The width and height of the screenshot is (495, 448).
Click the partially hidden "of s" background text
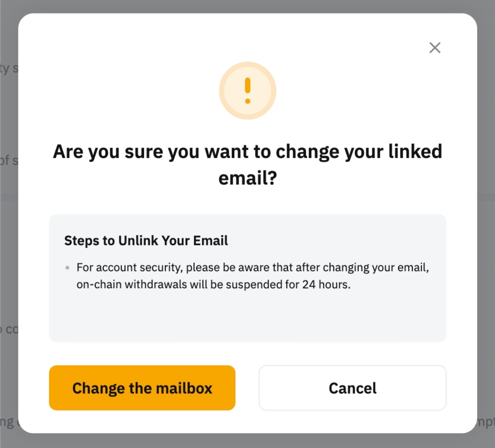pos(8,160)
